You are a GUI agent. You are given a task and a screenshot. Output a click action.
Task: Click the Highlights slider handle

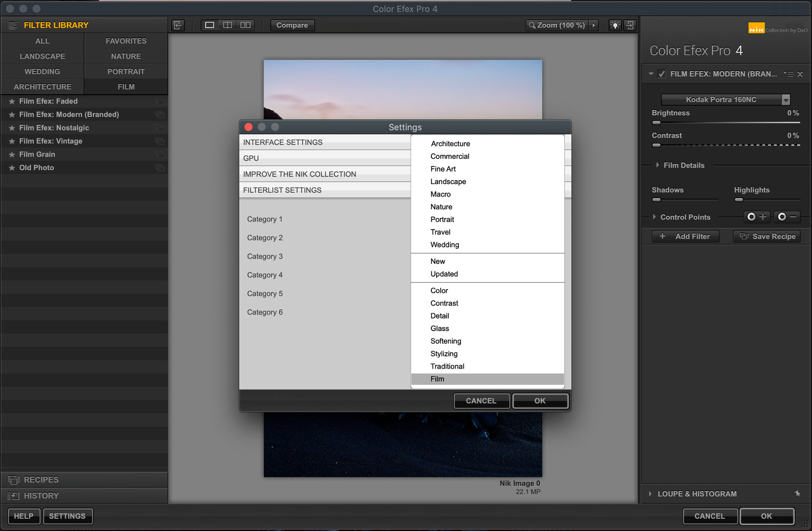[738, 199]
